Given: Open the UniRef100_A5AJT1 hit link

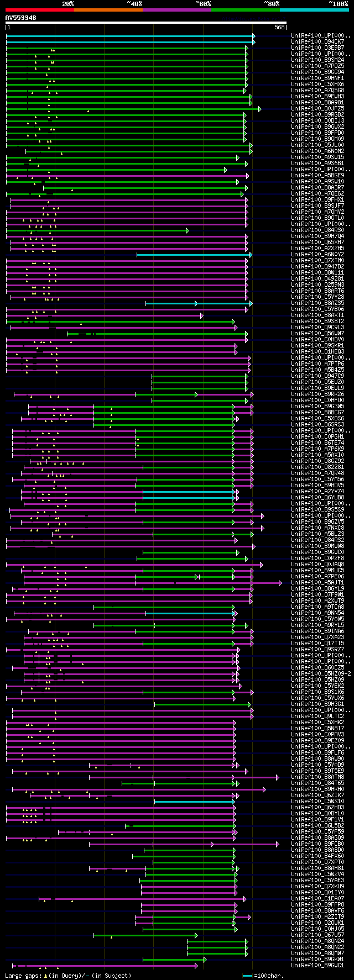Looking at the screenshot, I should [x=317, y=583].
